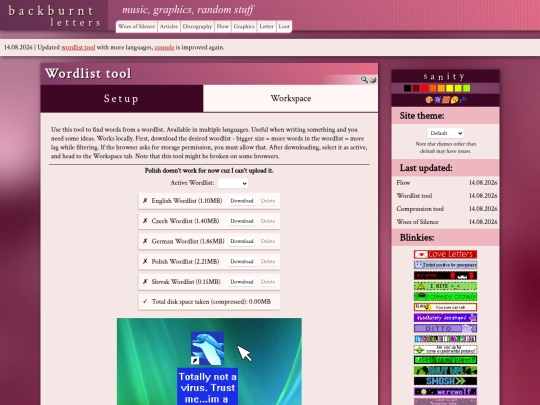
Task: Click the yellow sanity color square
Action: (x=449, y=88)
